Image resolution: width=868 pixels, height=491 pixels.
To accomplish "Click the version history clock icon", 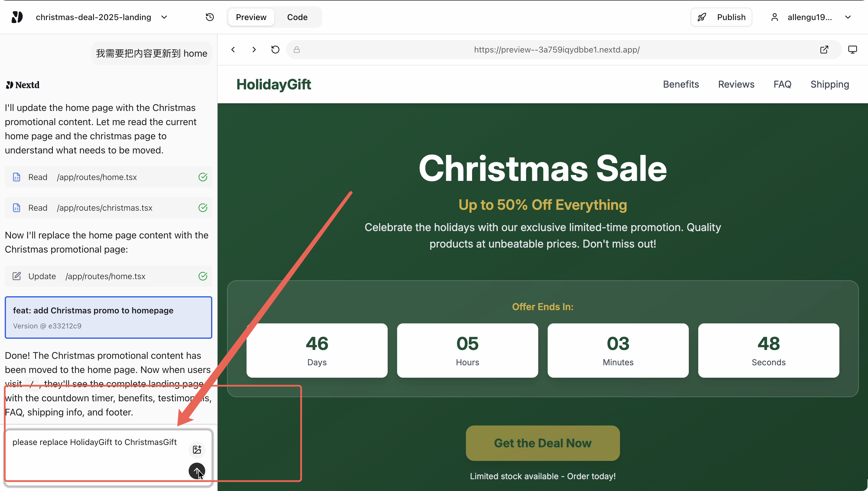I will pyautogui.click(x=210, y=17).
